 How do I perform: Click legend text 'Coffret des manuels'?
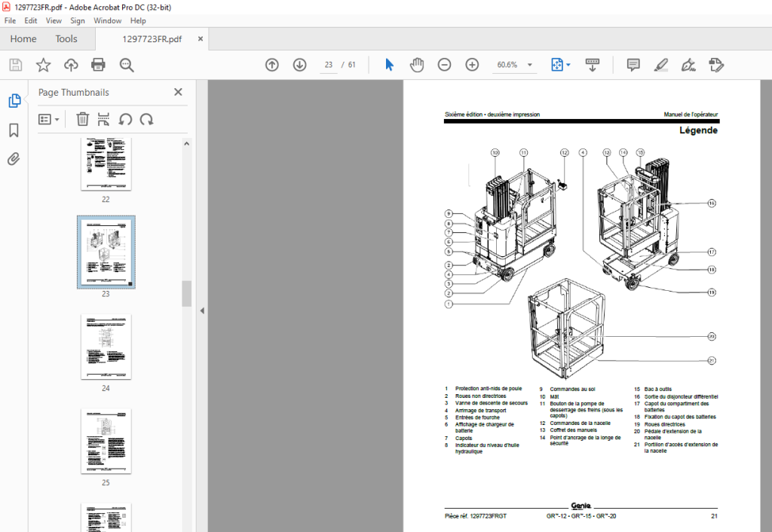tap(573, 430)
